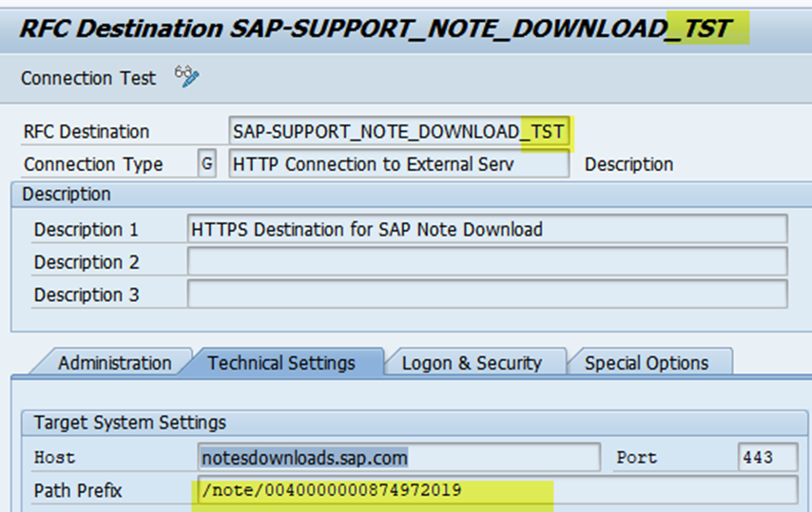Click the RFC Destination name field

point(399,131)
